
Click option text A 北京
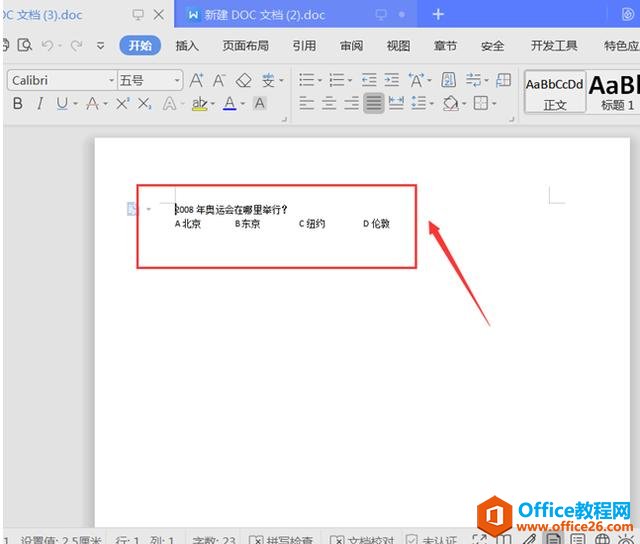tap(188, 224)
